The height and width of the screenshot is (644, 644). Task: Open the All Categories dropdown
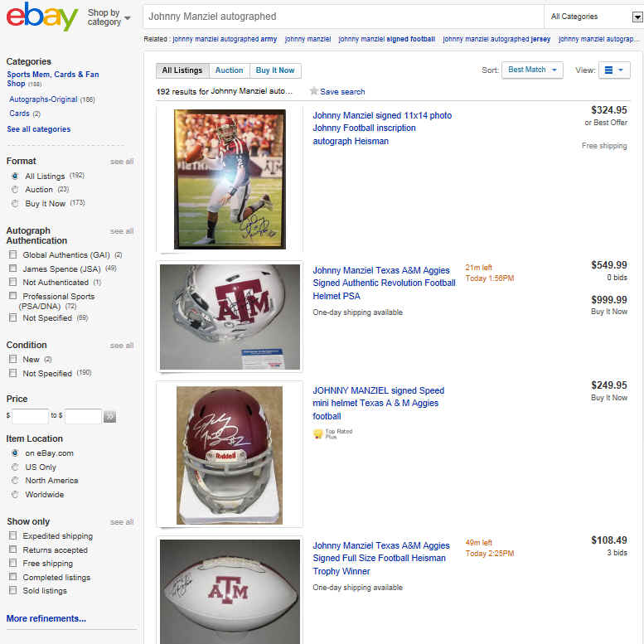point(595,17)
